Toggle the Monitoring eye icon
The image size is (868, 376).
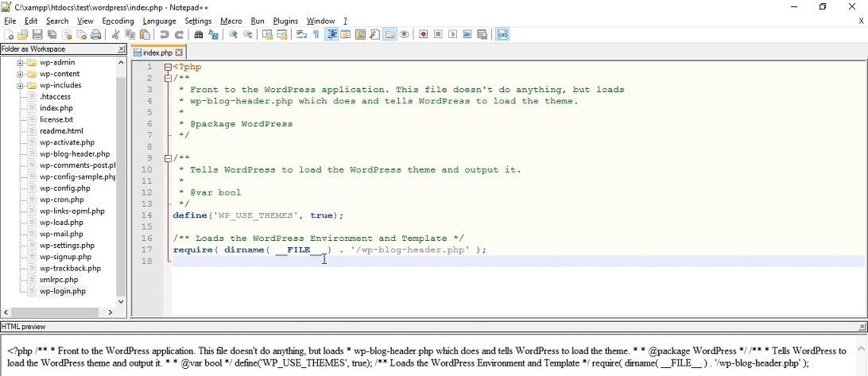coord(405,35)
